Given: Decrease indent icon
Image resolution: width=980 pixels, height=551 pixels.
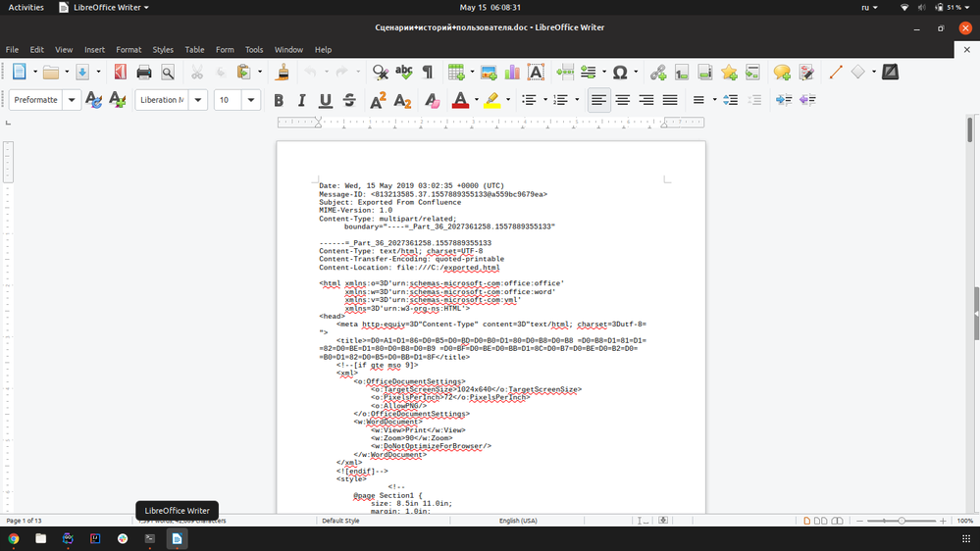Looking at the screenshot, I should pyautogui.click(x=807, y=100).
